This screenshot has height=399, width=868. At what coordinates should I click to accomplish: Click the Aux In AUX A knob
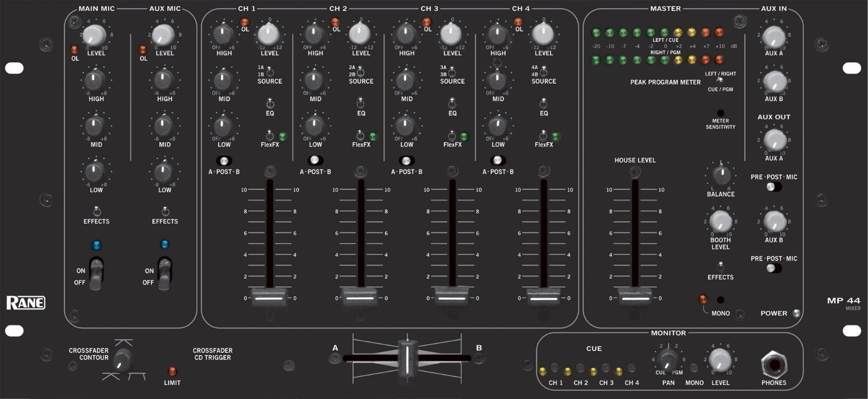click(x=774, y=37)
